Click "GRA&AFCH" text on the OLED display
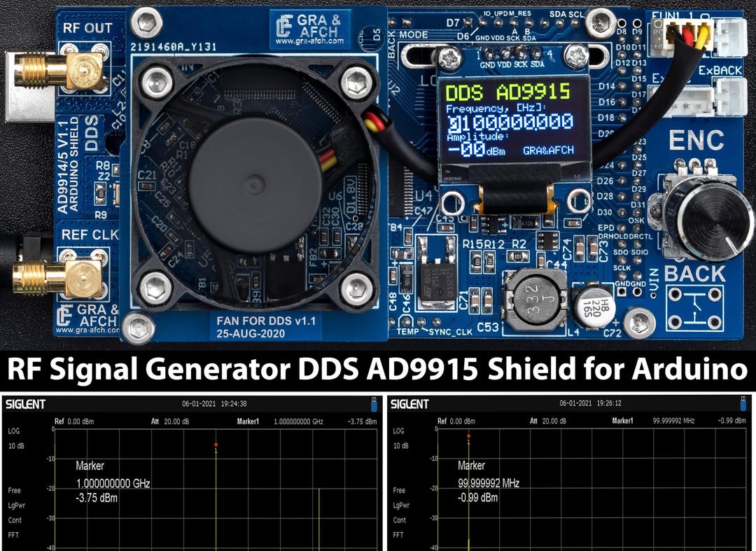Screen dimensions: 756x551 [x=548, y=151]
